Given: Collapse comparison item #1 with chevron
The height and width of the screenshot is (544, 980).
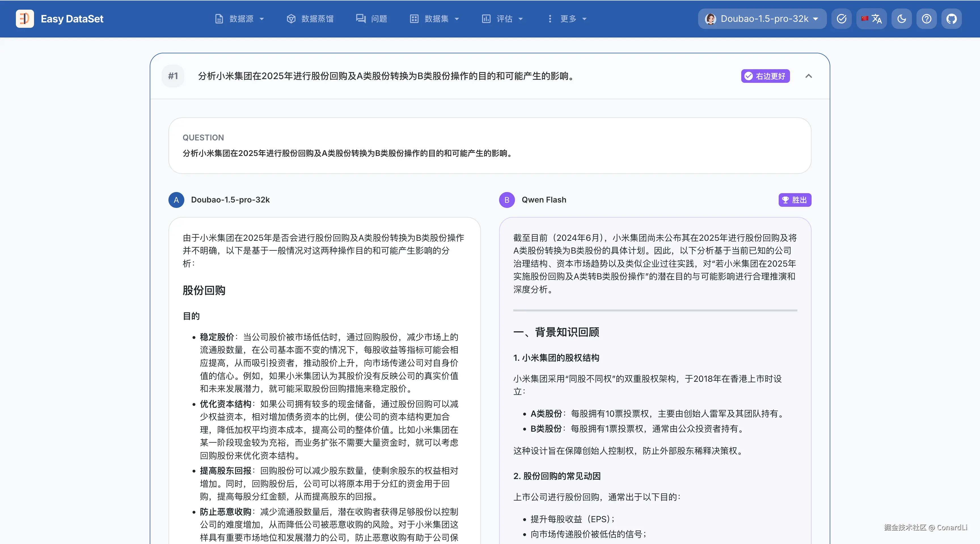Looking at the screenshot, I should [x=808, y=76].
